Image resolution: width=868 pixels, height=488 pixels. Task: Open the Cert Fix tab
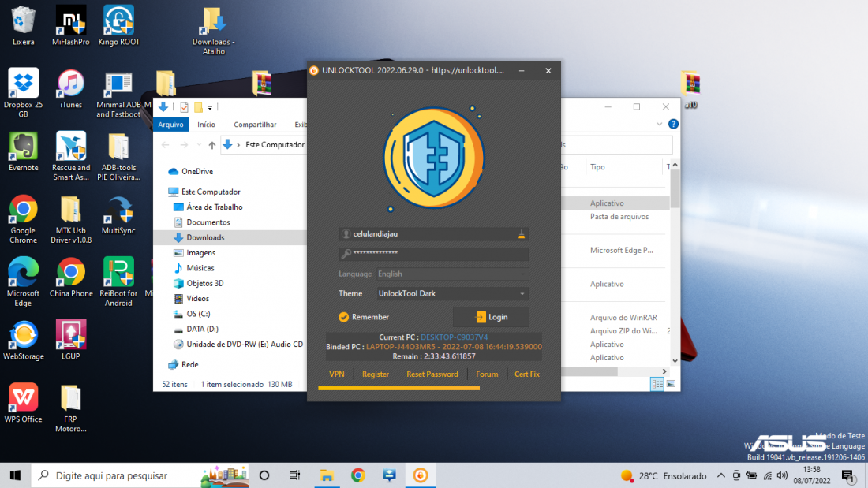pos(527,374)
